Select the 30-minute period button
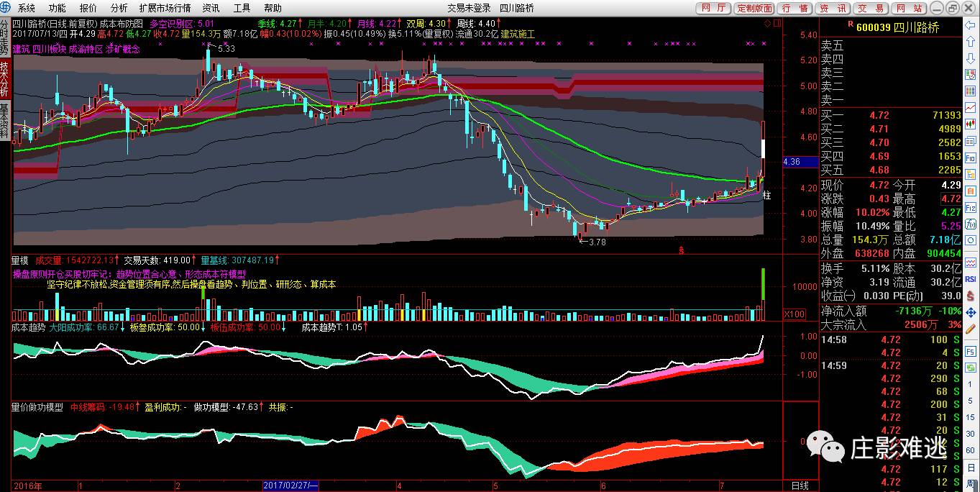The image size is (980, 492). click(x=970, y=432)
